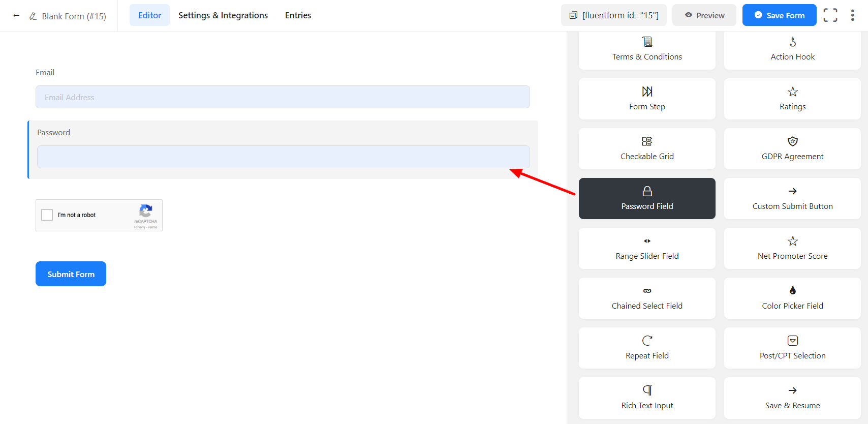Click the back arrow to leave editor
Viewport: 868px width, 424px height.
point(16,16)
